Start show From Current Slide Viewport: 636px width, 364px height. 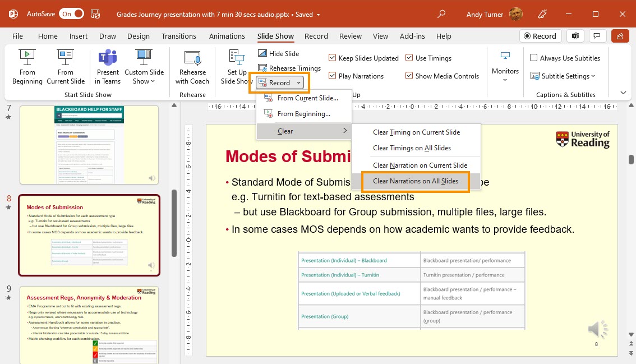[x=66, y=67]
